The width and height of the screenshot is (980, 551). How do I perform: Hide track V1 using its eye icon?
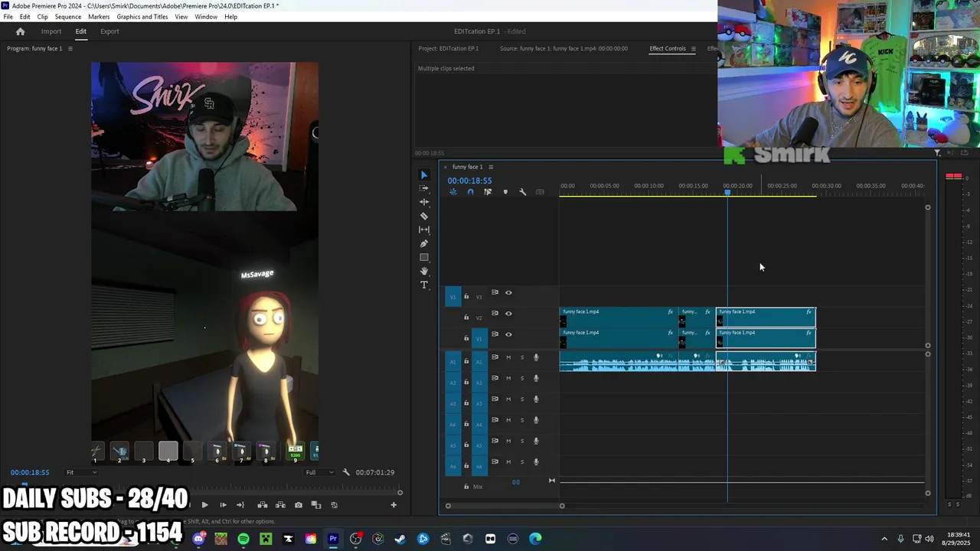coord(508,334)
